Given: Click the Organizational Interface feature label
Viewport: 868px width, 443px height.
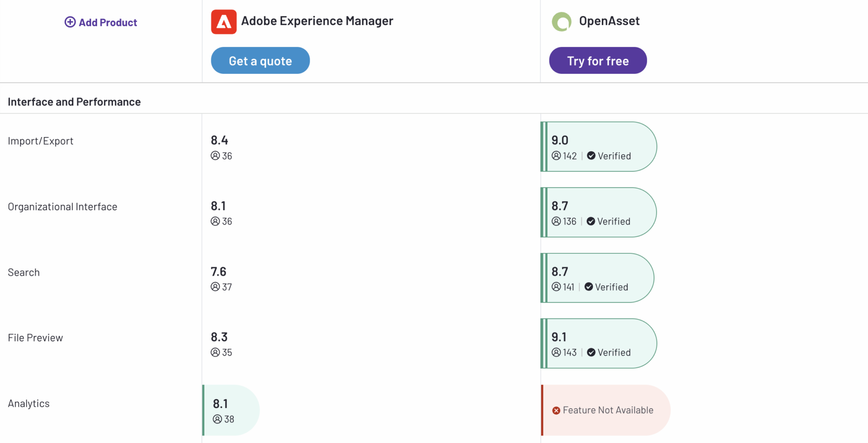Looking at the screenshot, I should point(62,206).
